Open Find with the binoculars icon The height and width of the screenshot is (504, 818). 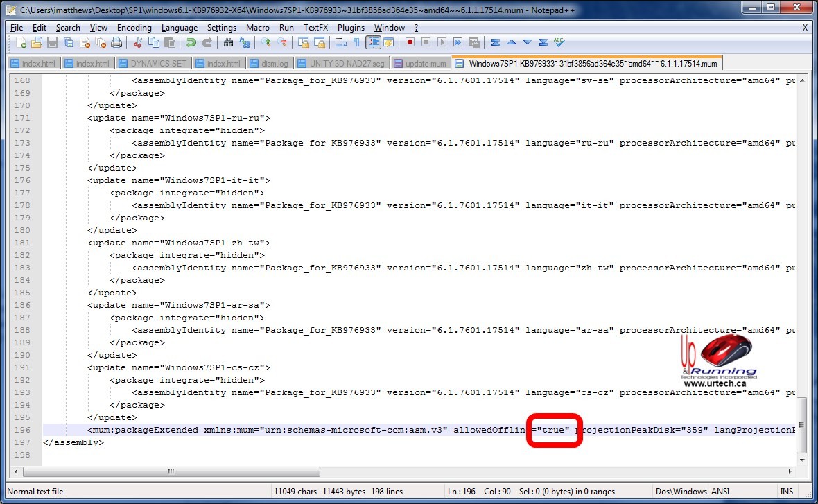click(229, 42)
